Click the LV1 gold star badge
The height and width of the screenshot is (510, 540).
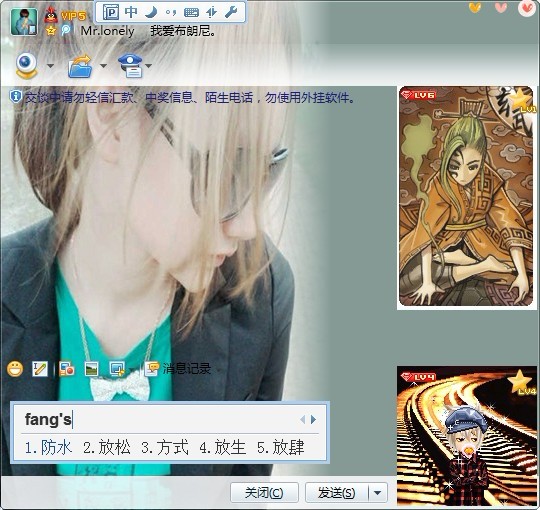click(x=522, y=102)
